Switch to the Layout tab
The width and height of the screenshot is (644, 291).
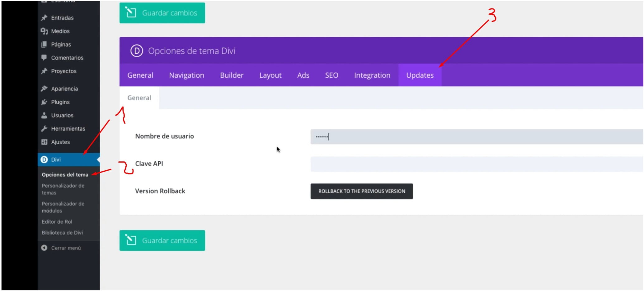pos(270,75)
